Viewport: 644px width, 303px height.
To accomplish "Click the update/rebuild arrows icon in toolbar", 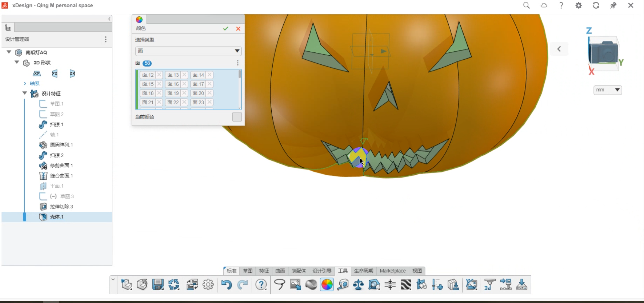I will pyautogui.click(x=174, y=284).
